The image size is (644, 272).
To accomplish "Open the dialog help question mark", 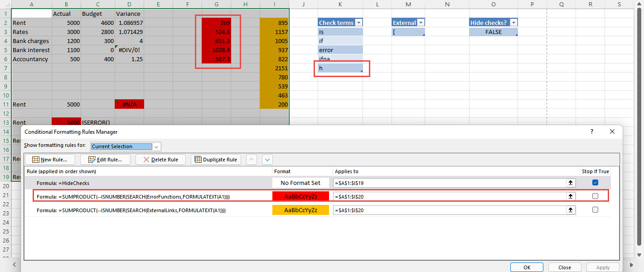I will 591,131.
